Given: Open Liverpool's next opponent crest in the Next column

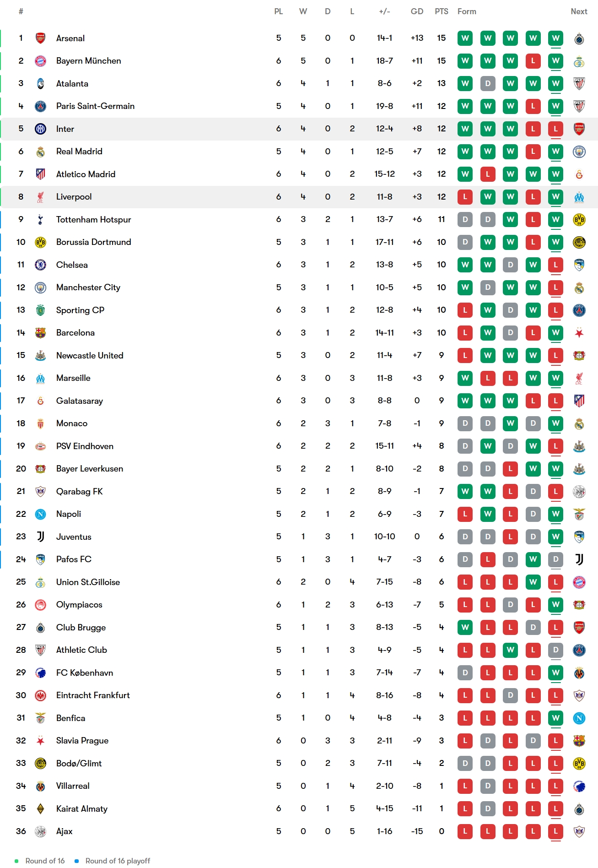Looking at the screenshot, I should (579, 197).
